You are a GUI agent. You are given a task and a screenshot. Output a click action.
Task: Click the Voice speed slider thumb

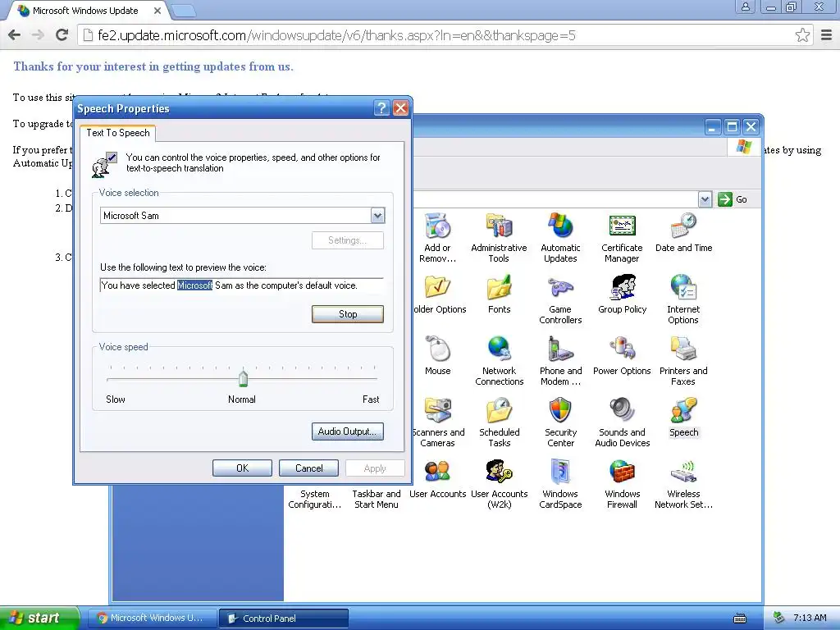tap(243, 379)
